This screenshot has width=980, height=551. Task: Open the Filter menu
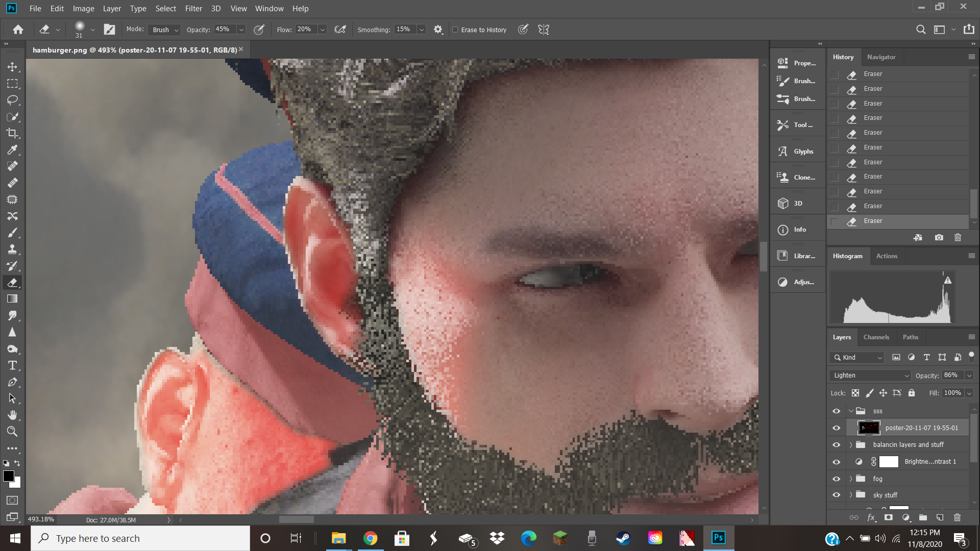193,9
